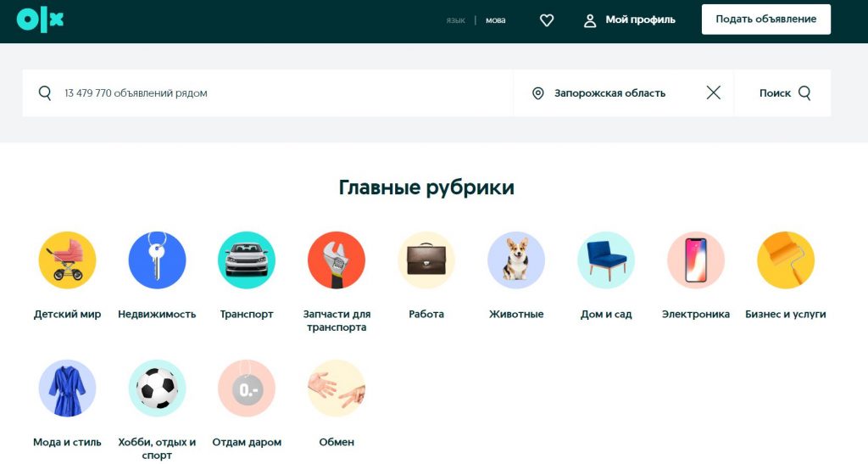The height and width of the screenshot is (464, 868).
Task: Open the Недвижимость key icon
Action: (x=157, y=260)
